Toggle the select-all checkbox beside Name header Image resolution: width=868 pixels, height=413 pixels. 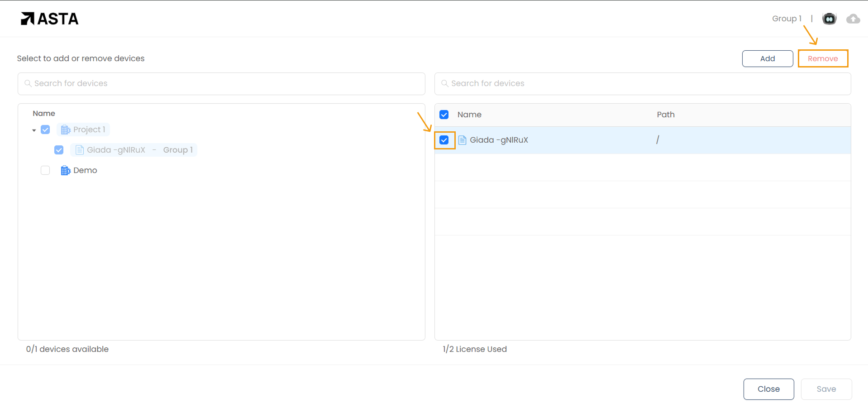point(444,115)
